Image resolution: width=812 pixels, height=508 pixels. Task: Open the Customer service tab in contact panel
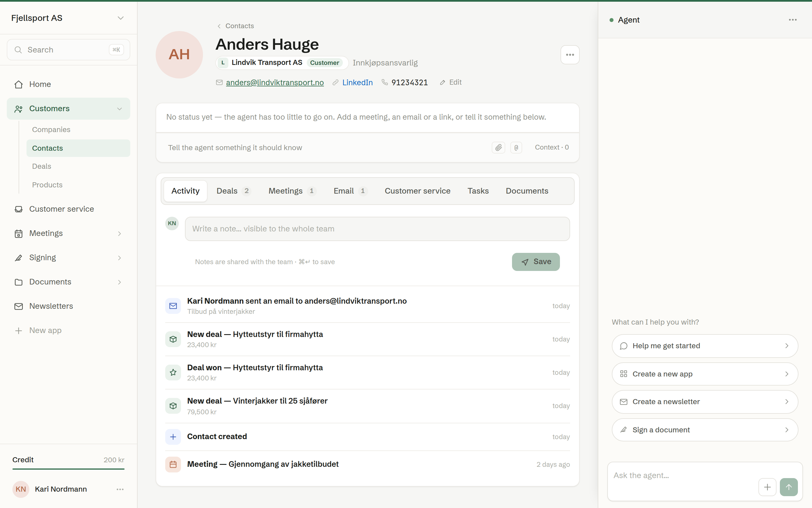pos(417,191)
